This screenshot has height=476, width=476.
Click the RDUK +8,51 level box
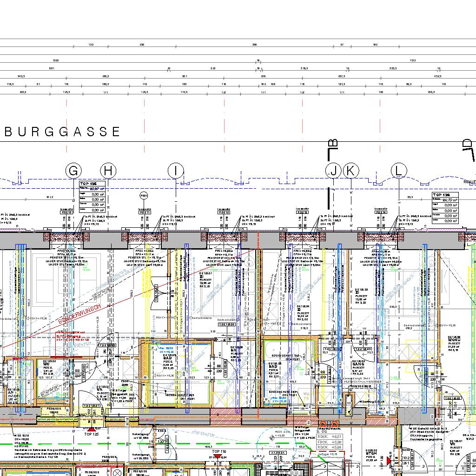(x=330, y=436)
